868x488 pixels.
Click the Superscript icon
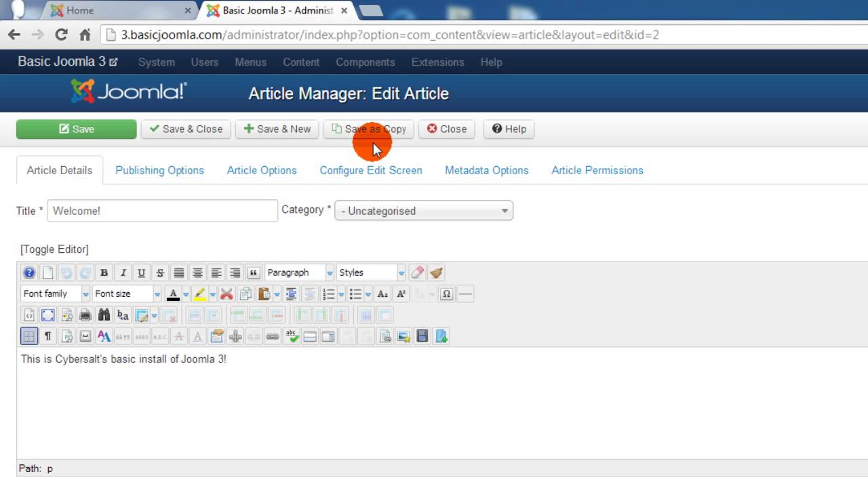[401, 293]
